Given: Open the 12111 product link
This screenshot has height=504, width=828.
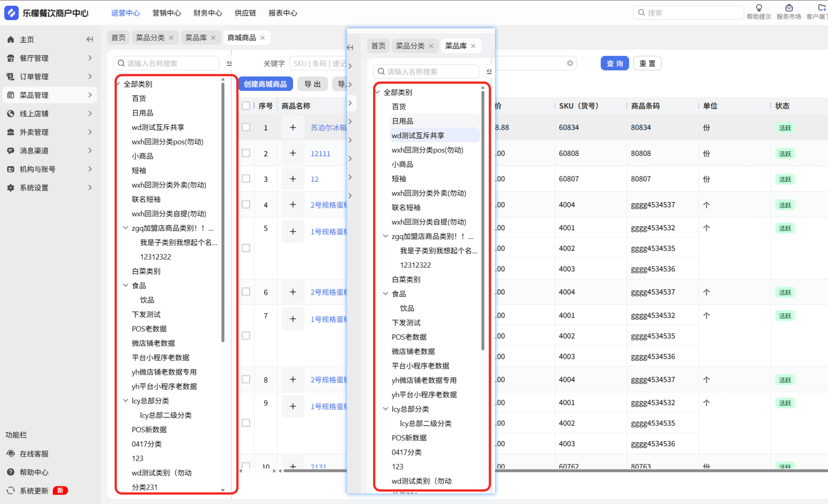Looking at the screenshot, I should (320, 154).
